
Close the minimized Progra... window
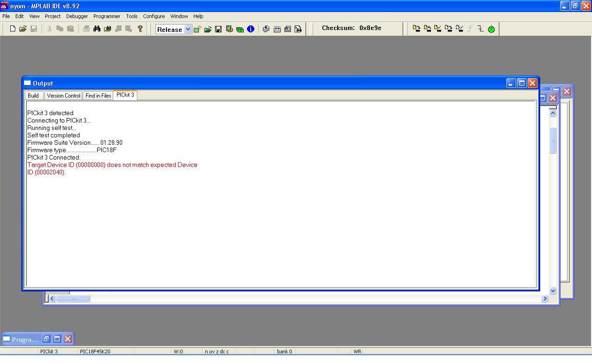tap(68, 339)
